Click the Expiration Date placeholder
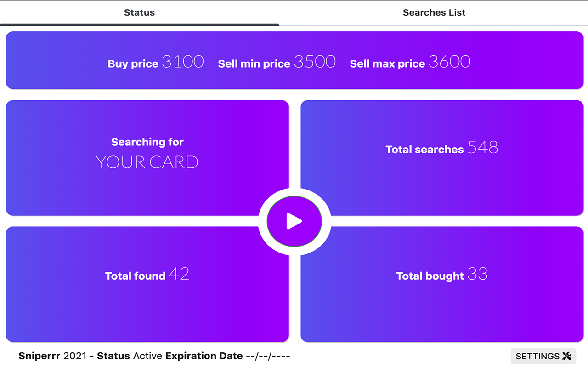 click(x=268, y=356)
